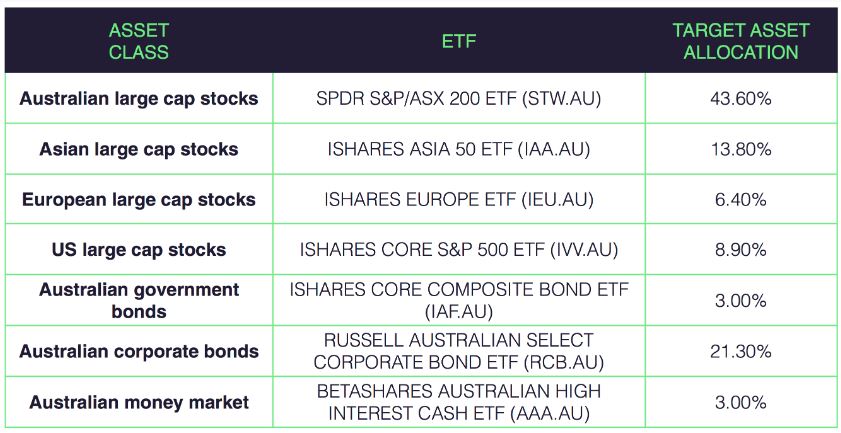Select the 21.30% allocation cell

pyautogui.click(x=743, y=351)
